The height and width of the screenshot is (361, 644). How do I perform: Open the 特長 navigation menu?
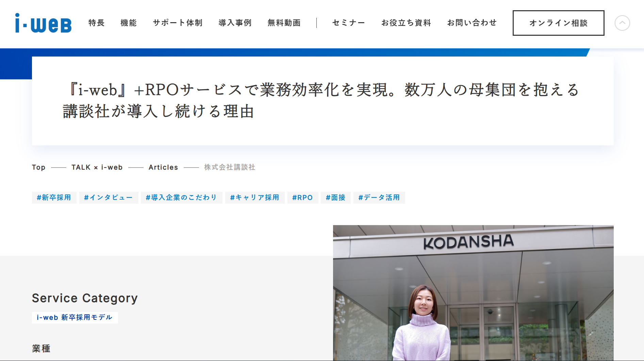[x=96, y=23]
